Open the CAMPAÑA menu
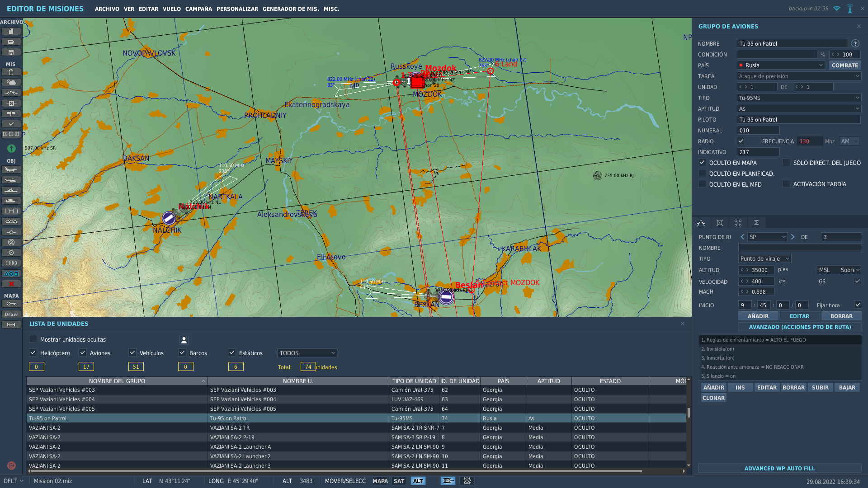Screen dimensions: 868x488 pyautogui.click(x=198, y=9)
